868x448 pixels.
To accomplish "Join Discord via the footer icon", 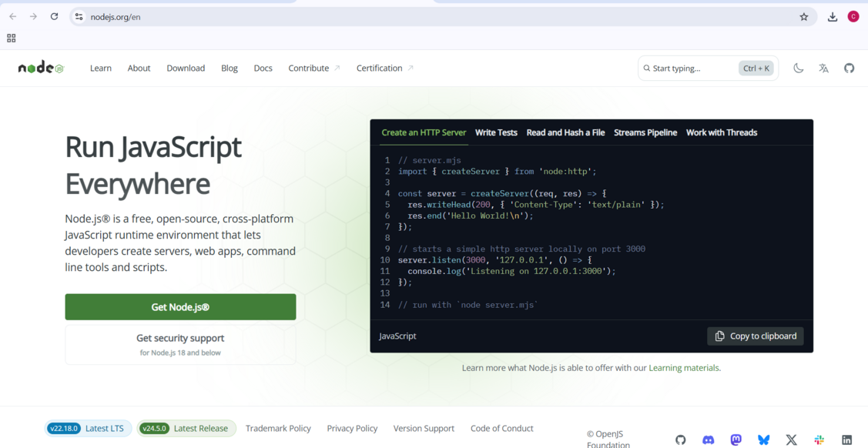I will point(708,440).
